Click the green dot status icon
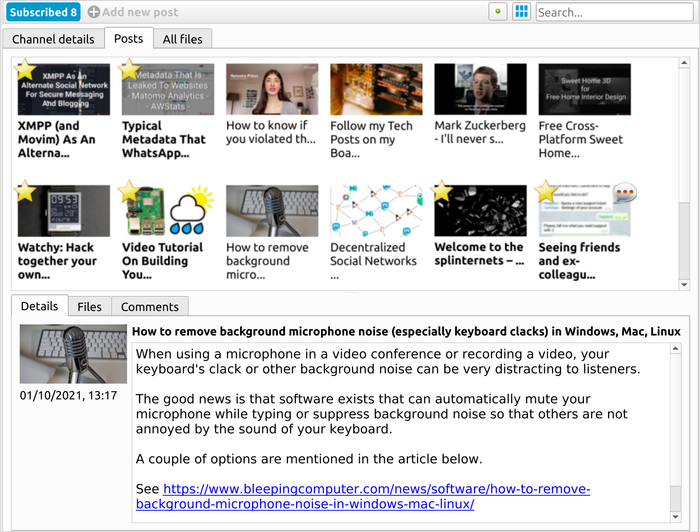Viewport: 700px width, 532px height. pos(498,12)
